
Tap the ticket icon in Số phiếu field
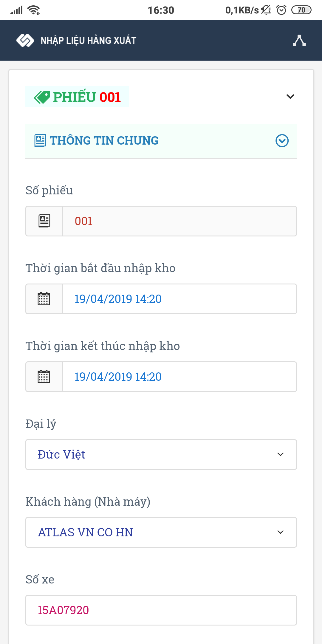click(44, 221)
